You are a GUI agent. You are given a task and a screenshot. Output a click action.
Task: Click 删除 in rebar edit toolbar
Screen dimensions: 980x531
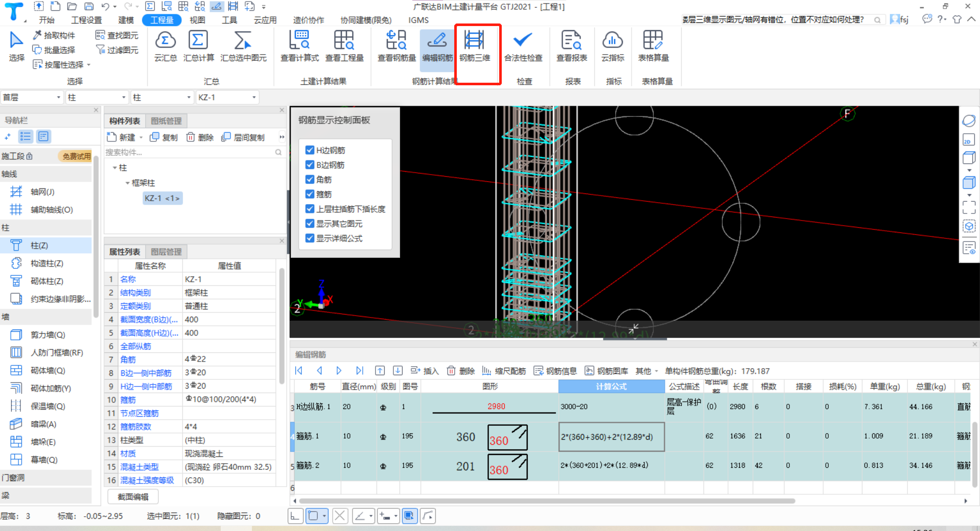pos(461,371)
